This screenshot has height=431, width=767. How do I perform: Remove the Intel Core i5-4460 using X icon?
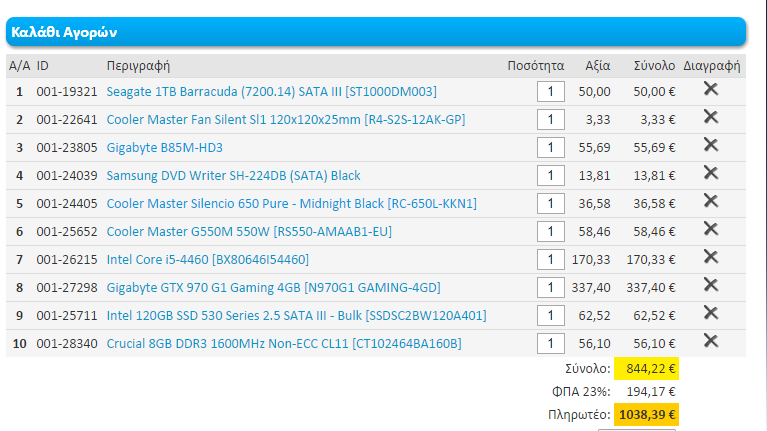pyautogui.click(x=711, y=257)
